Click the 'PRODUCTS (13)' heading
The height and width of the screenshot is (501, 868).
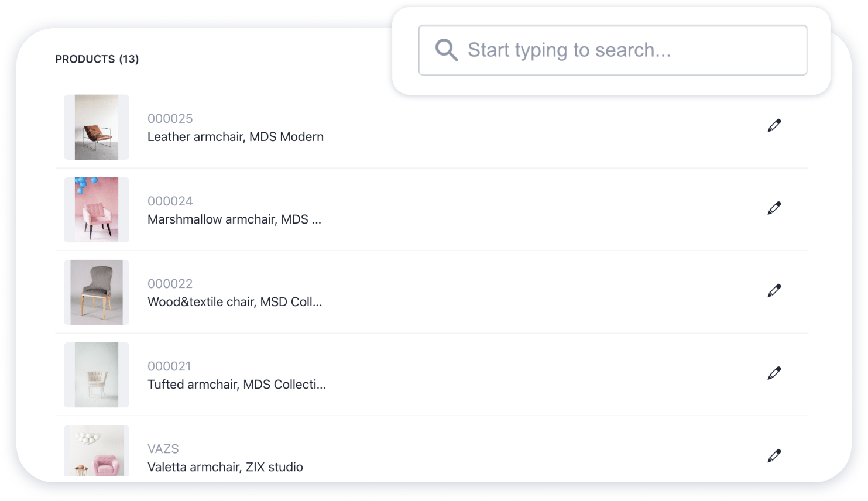(x=97, y=59)
